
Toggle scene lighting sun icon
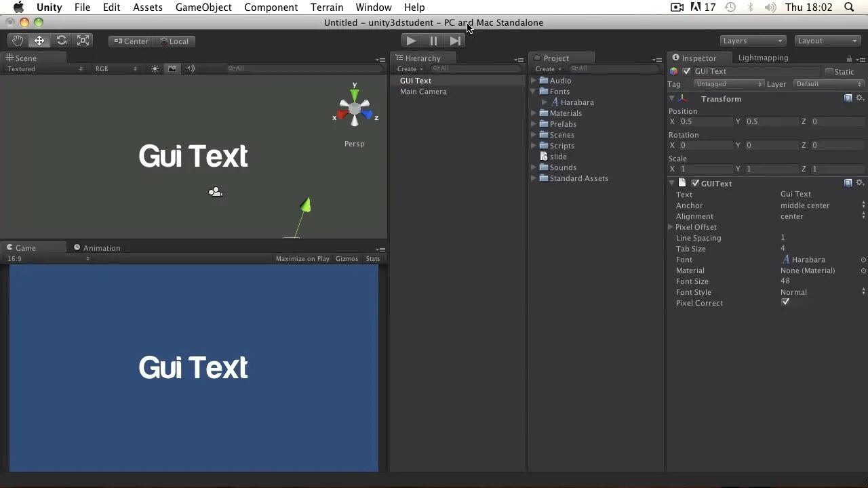[x=155, y=68]
